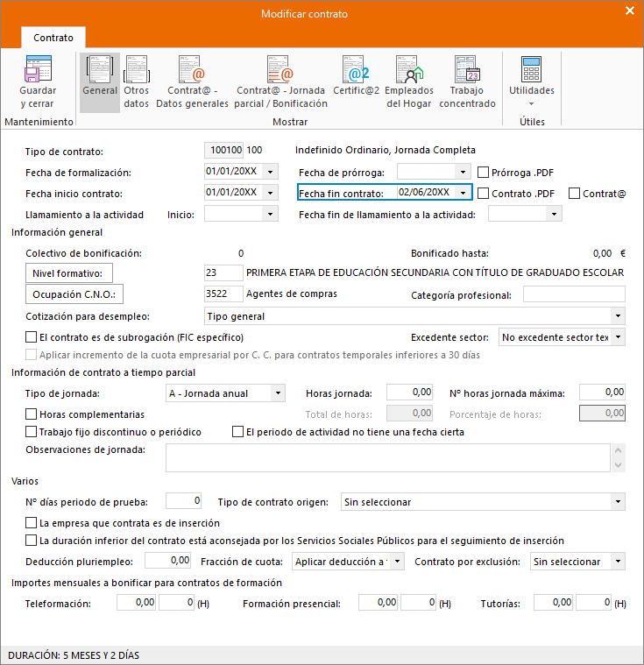Click Teleformación hours field
The image size is (644, 665).
(x=176, y=603)
